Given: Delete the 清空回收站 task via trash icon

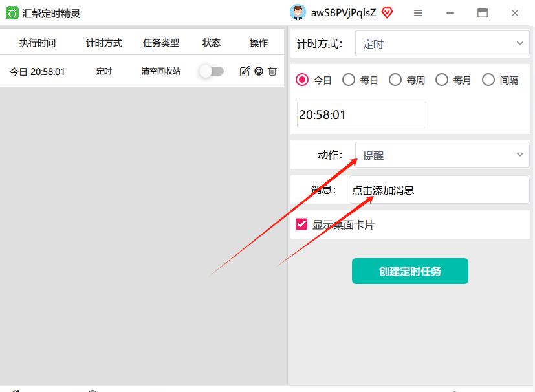Looking at the screenshot, I should [x=272, y=71].
